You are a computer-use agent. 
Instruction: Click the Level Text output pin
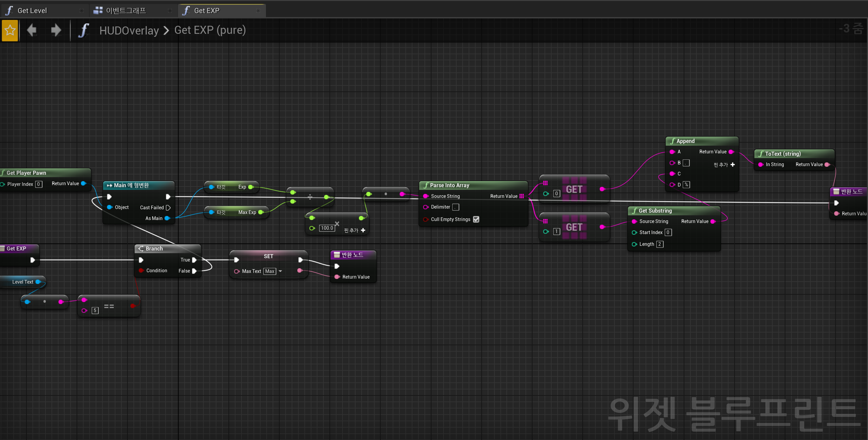click(x=38, y=282)
